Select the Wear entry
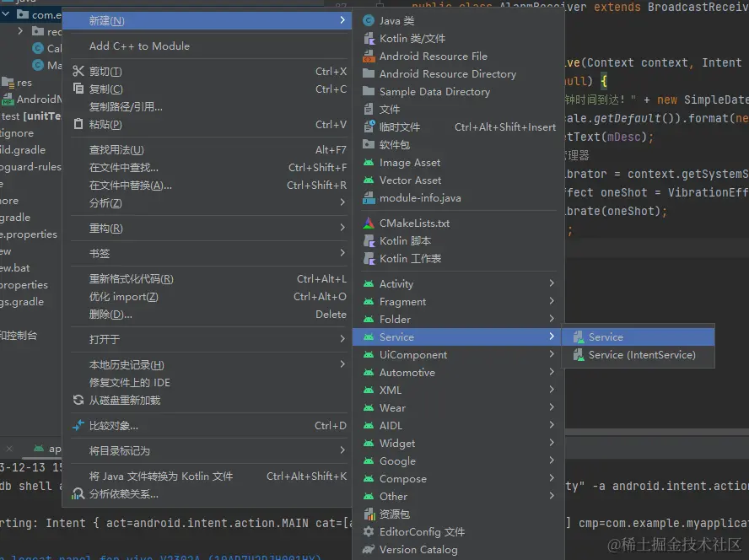 tap(458, 407)
